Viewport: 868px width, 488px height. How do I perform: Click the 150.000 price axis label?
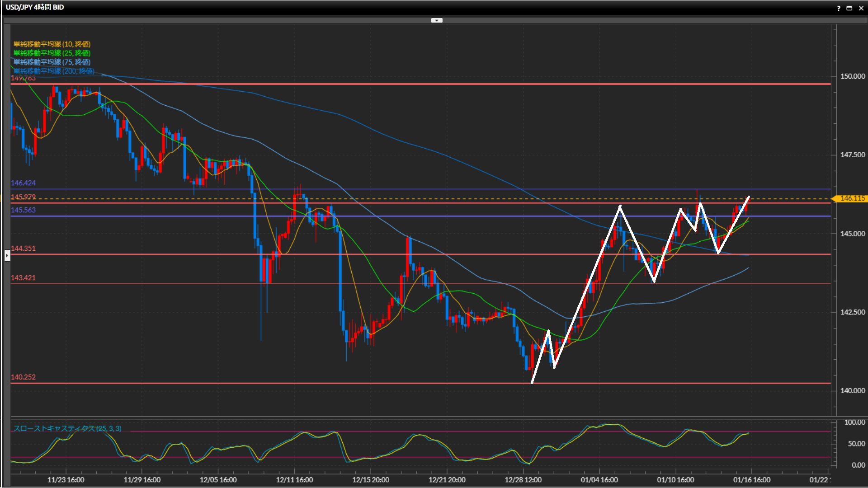852,76
